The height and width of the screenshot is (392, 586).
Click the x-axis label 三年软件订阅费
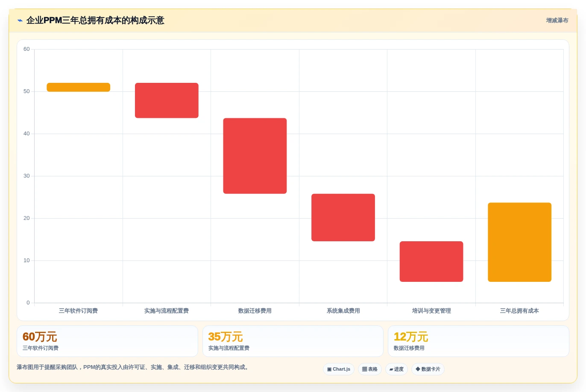coord(79,311)
